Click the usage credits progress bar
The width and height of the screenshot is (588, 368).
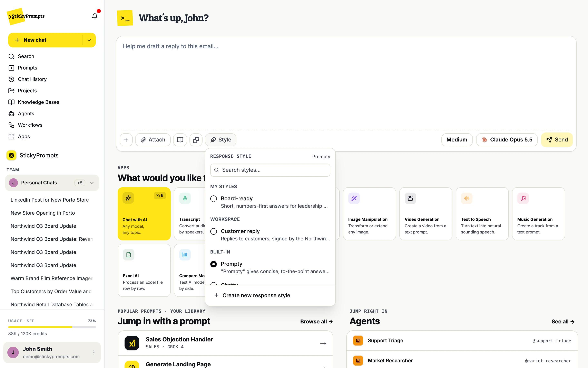tap(52, 327)
